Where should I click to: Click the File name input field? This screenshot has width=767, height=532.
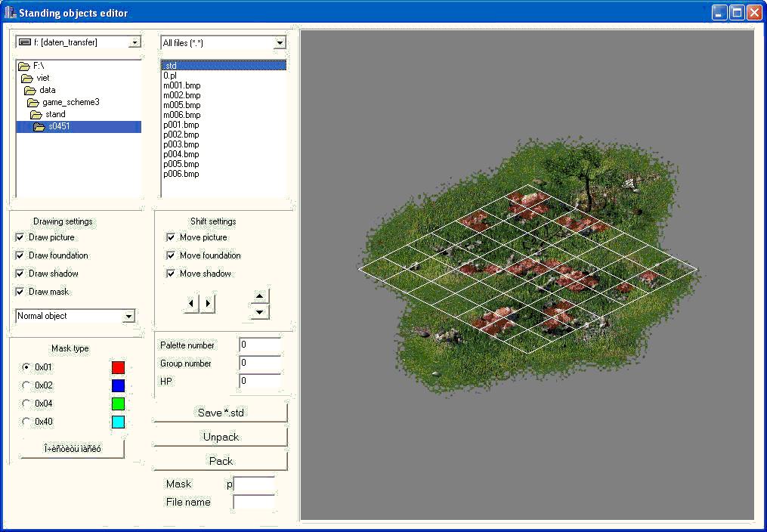point(254,503)
